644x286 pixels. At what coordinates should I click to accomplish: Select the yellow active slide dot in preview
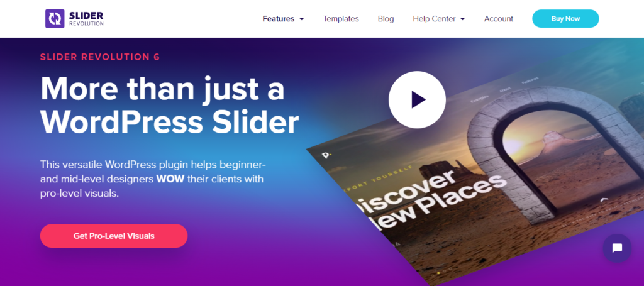coord(438,272)
